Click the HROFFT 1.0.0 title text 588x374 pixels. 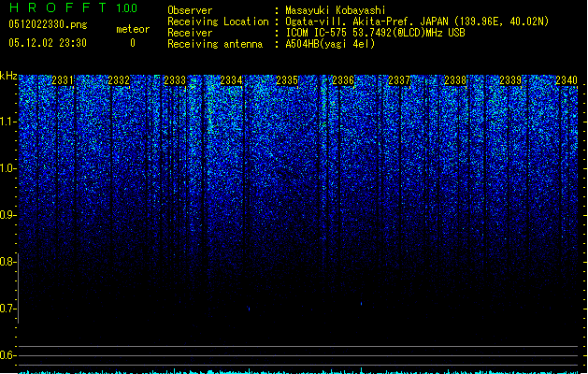click(74, 7)
